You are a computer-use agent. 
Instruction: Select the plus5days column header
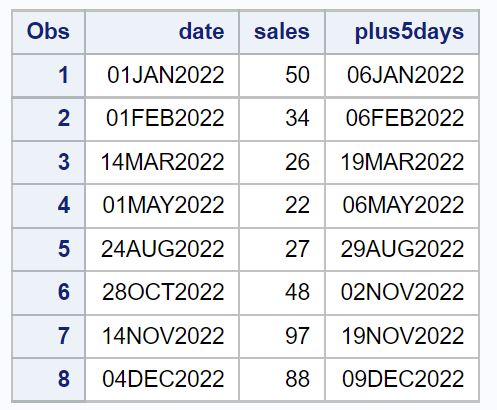click(x=402, y=32)
